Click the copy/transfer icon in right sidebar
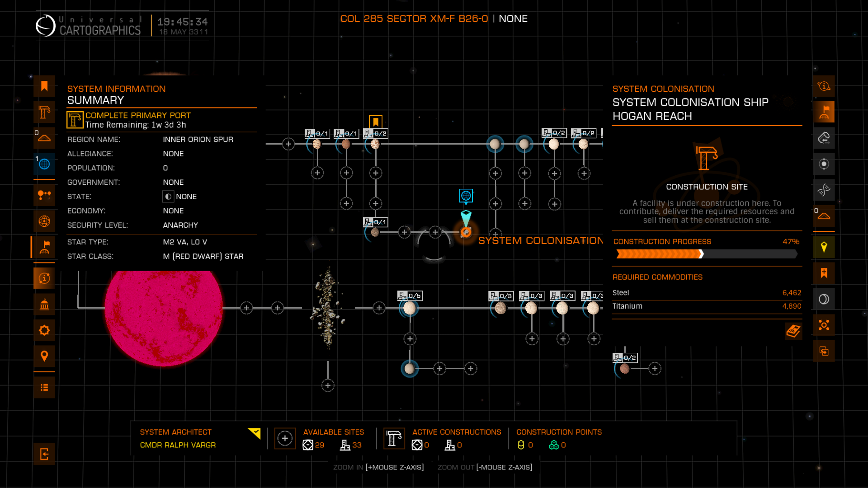 tap(824, 351)
